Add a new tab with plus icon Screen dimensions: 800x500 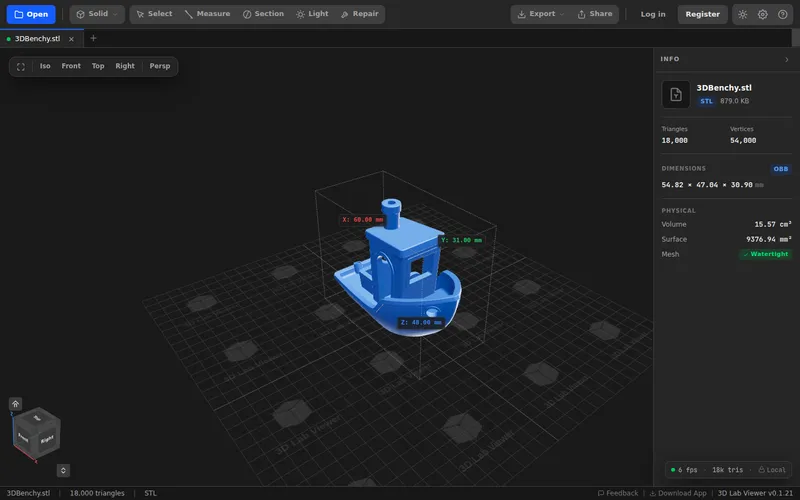[93, 38]
